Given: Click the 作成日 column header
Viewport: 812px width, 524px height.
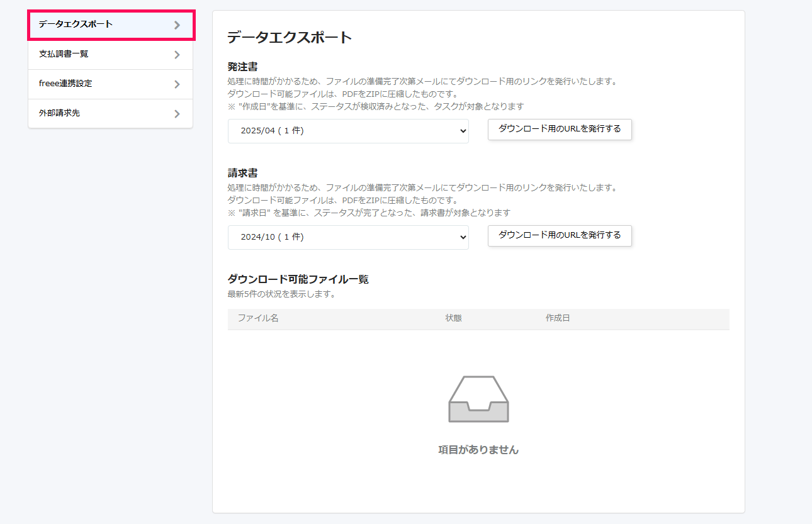Looking at the screenshot, I should 558,318.
